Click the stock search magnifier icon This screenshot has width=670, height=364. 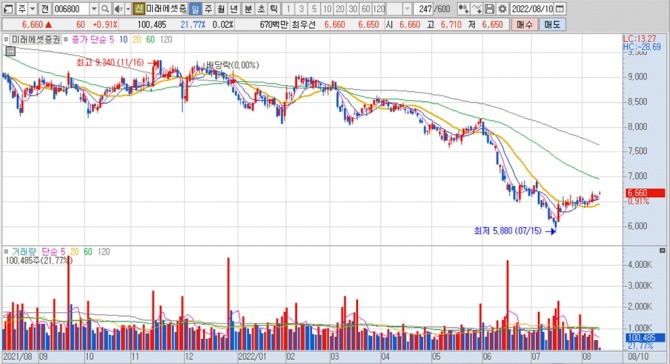pos(105,9)
